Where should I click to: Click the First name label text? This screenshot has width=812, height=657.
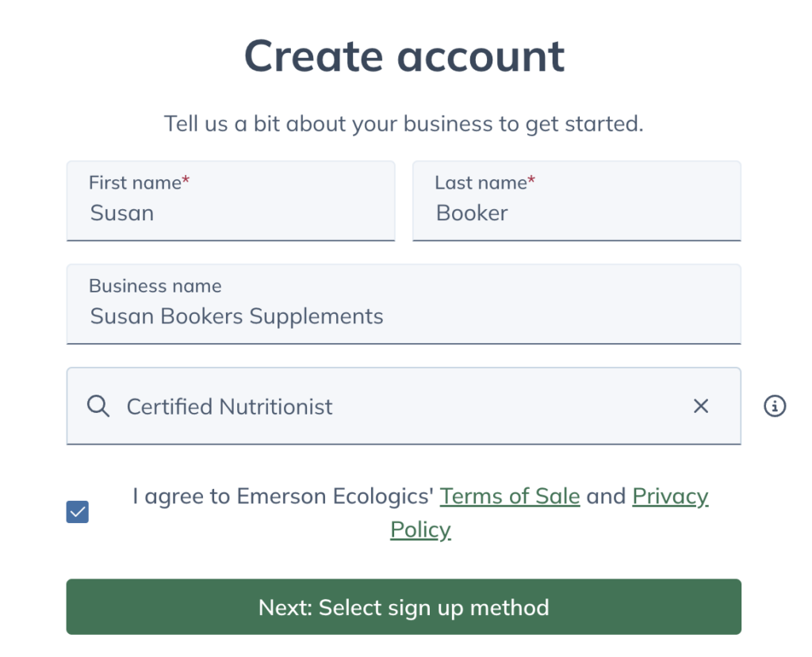coord(134,183)
